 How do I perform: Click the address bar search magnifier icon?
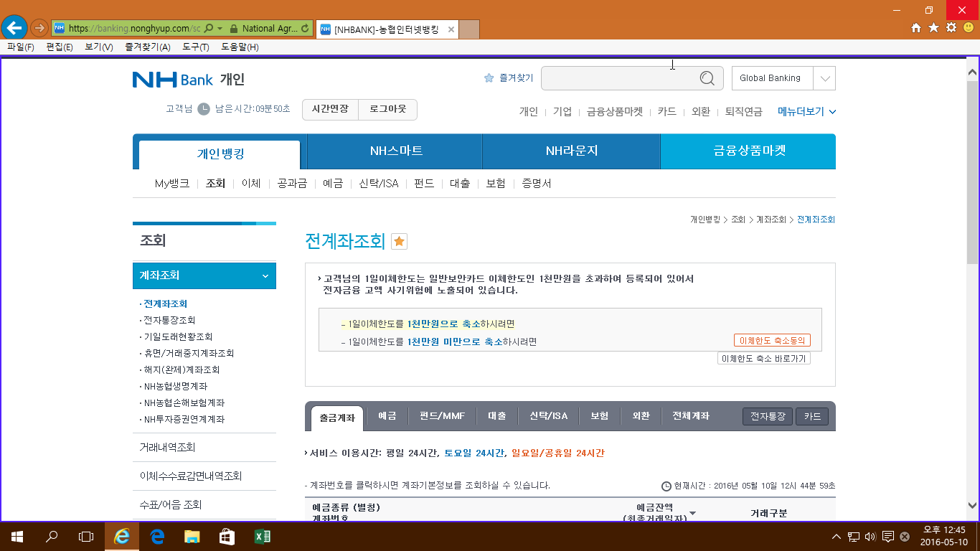(x=208, y=29)
